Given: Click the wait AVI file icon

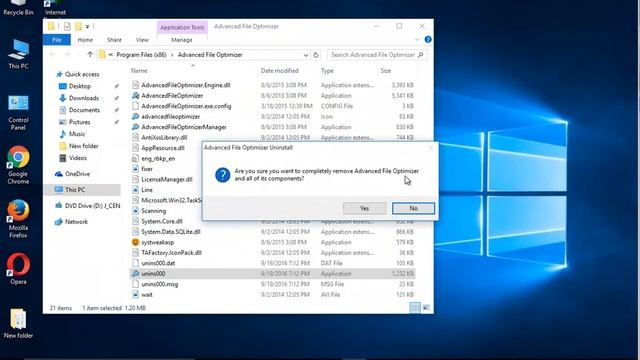Looking at the screenshot, I should [x=136, y=294].
